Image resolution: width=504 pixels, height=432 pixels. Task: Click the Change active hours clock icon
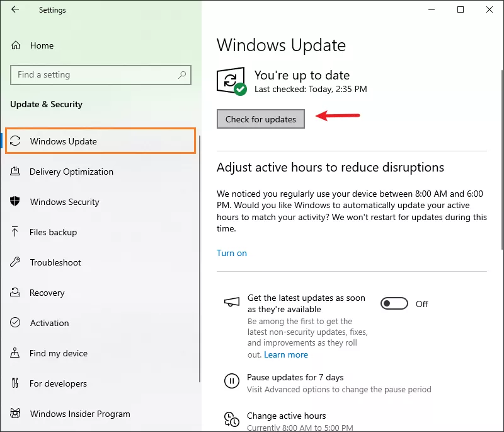231,419
